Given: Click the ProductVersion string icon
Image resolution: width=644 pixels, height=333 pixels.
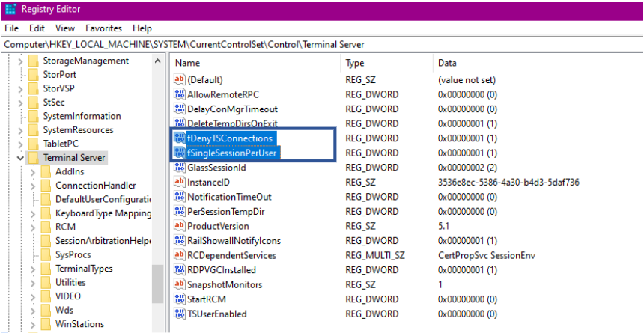Looking at the screenshot, I should pos(180,226).
